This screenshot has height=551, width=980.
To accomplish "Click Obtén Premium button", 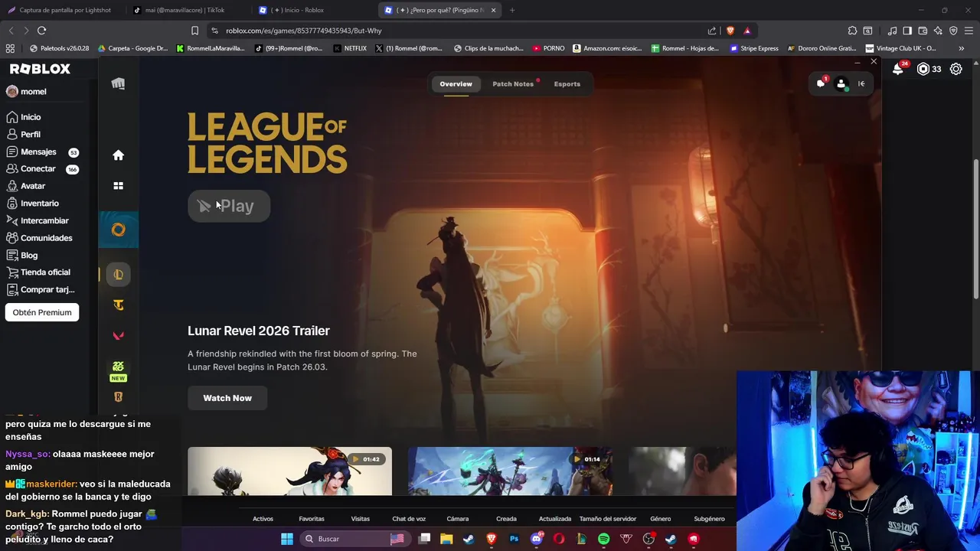I will click(x=42, y=312).
